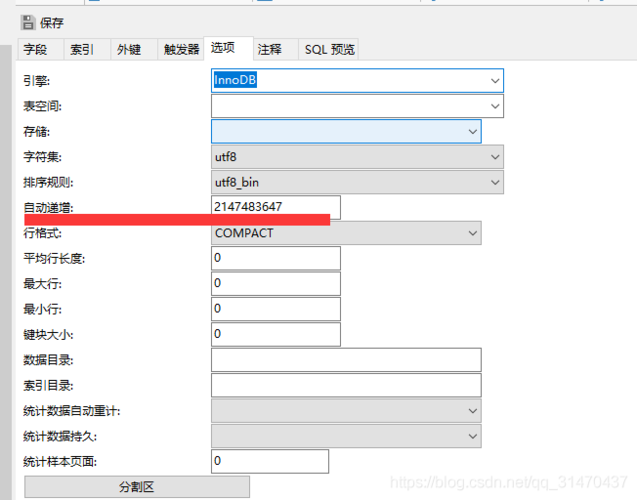Image resolution: width=637 pixels, height=500 pixels.
Task: Click the 保存 text label
Action: (52, 23)
